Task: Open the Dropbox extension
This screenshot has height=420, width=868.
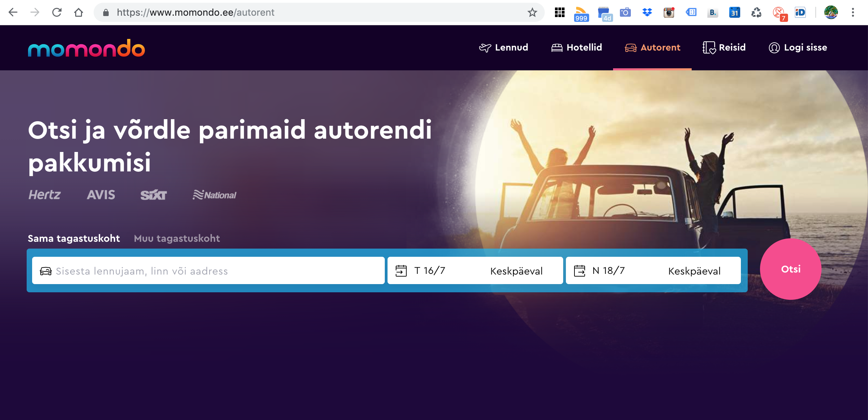Action: (x=647, y=13)
